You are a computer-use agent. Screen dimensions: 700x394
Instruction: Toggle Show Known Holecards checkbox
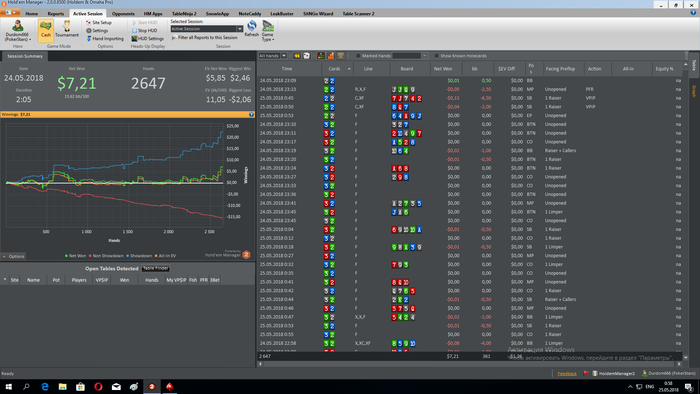pyautogui.click(x=437, y=56)
